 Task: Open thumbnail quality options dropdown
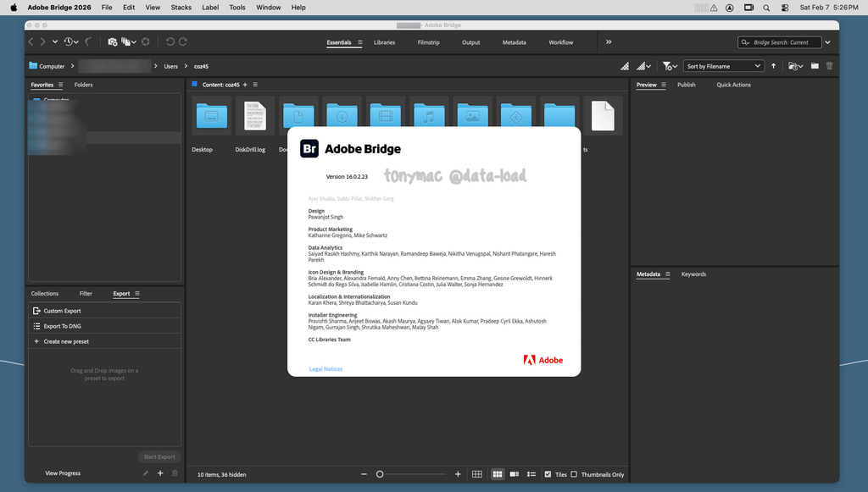pos(643,66)
